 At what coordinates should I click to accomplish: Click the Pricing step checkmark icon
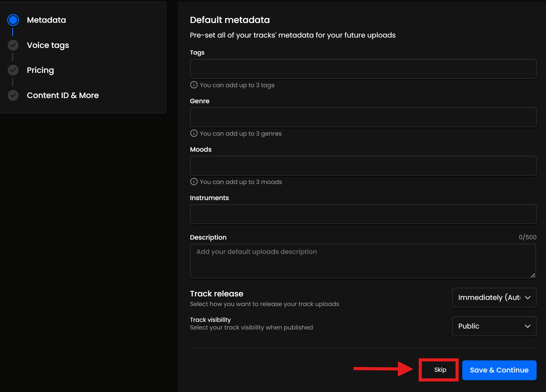(13, 70)
